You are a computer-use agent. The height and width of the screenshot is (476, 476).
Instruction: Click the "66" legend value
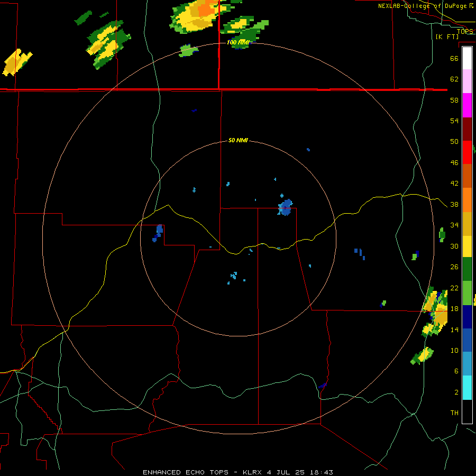pyautogui.click(x=454, y=58)
